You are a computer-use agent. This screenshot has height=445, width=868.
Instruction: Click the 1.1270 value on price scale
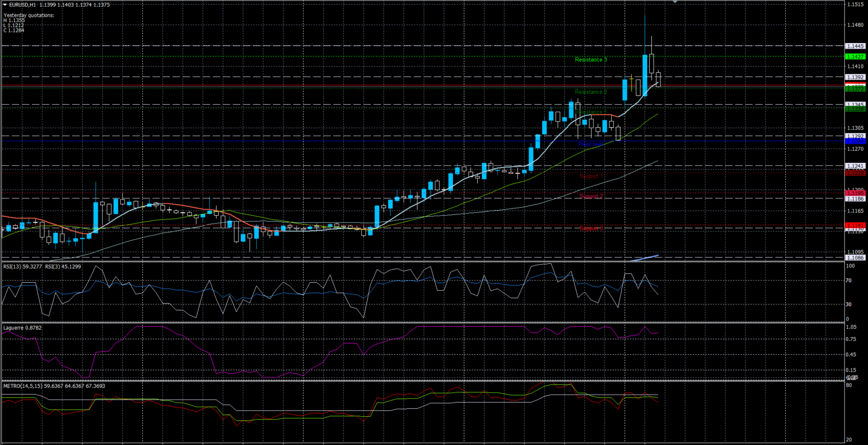[x=855, y=149]
